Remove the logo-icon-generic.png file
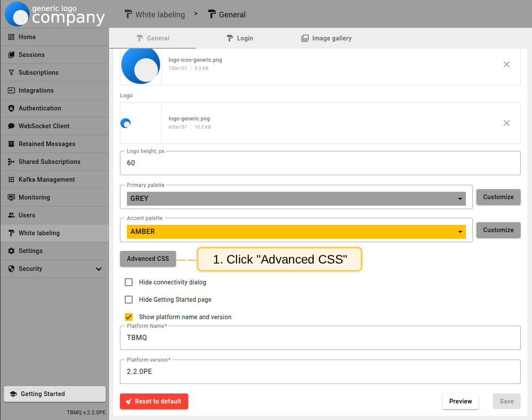The image size is (532, 420). coord(506,64)
